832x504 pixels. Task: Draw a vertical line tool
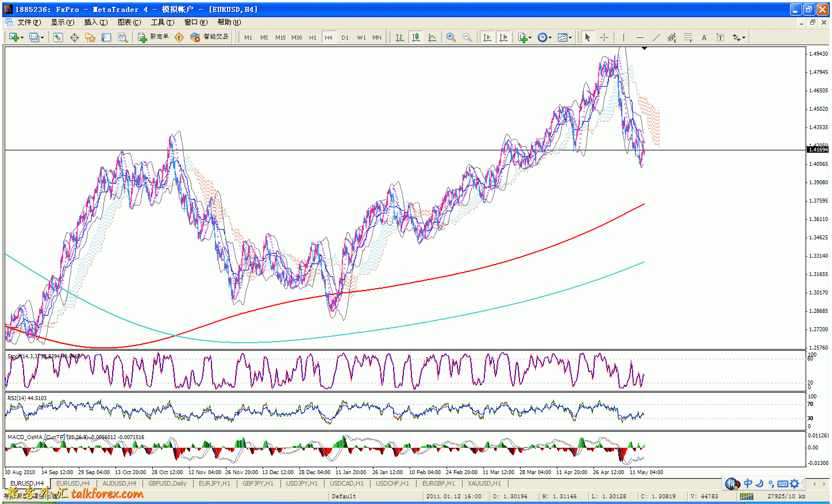(623, 37)
